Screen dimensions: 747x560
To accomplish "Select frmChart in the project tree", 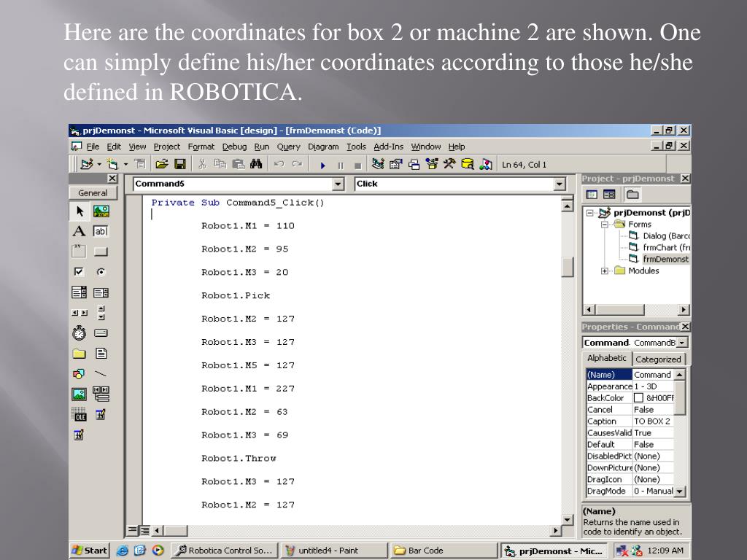I will 666,248.
